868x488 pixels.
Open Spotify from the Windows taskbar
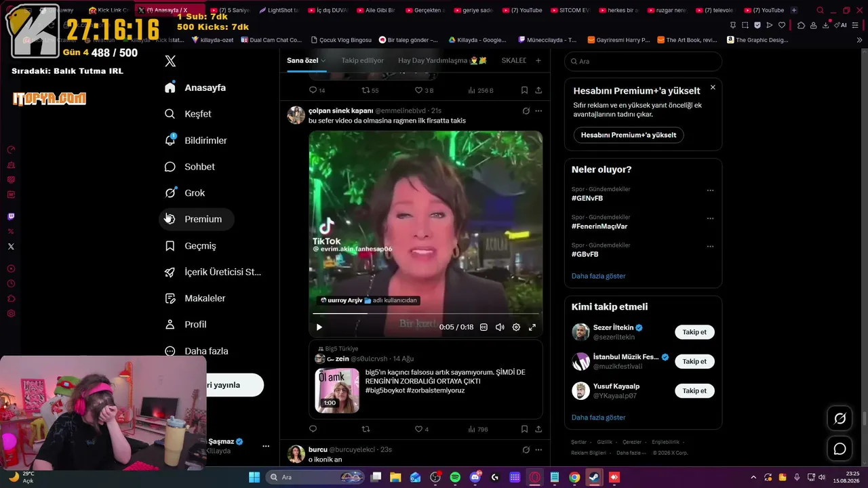(x=455, y=477)
